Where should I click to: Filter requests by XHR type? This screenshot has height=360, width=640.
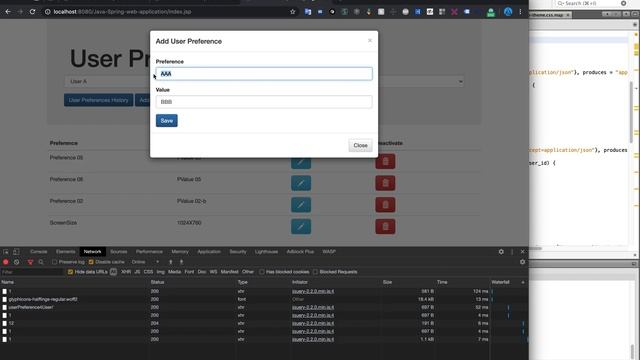pyautogui.click(x=126, y=272)
